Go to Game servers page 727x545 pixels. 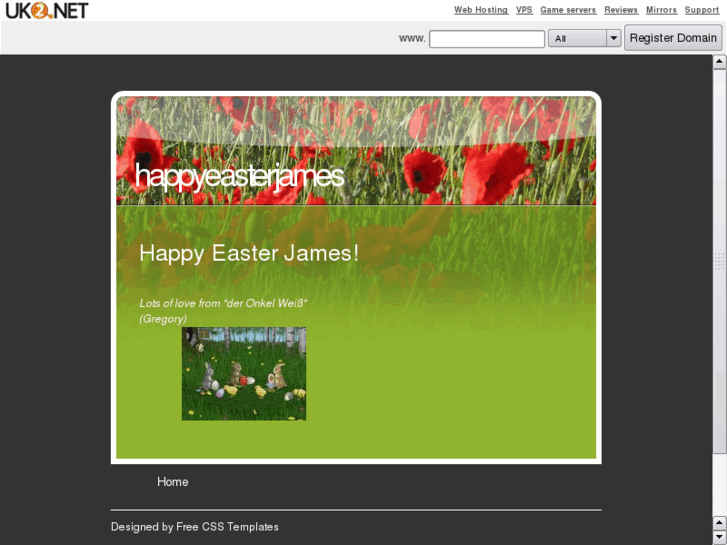tap(568, 10)
